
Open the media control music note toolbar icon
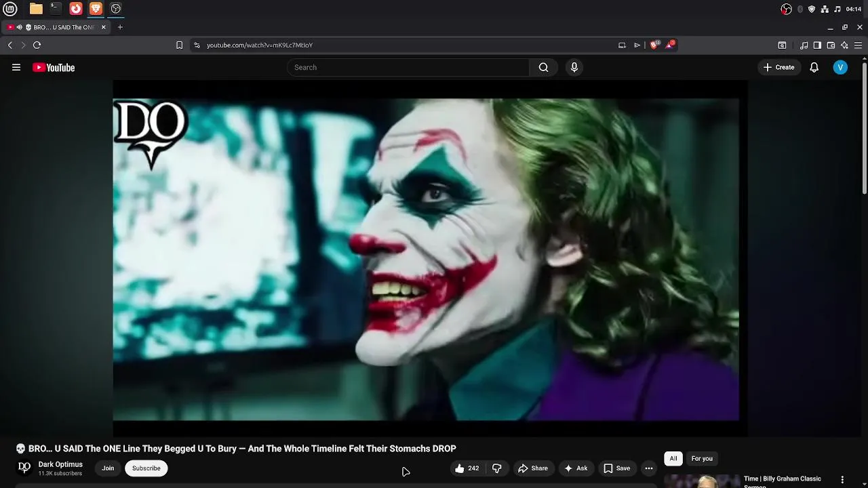[804, 45]
